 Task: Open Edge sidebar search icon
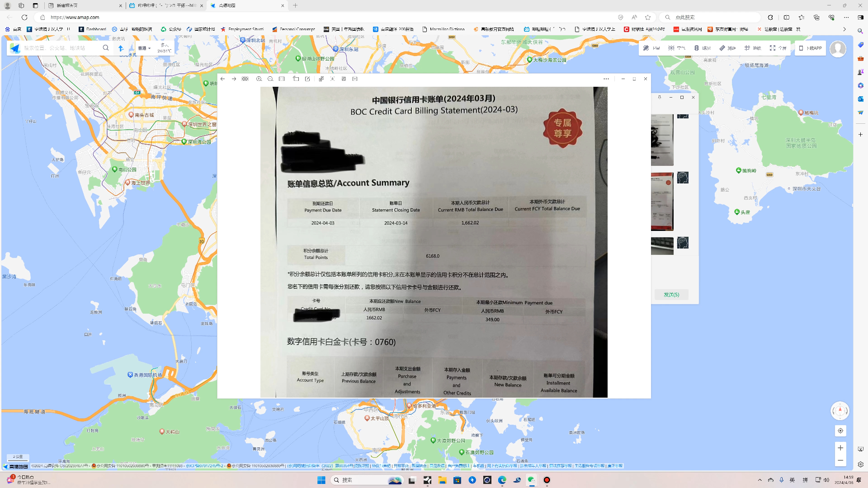(x=860, y=31)
